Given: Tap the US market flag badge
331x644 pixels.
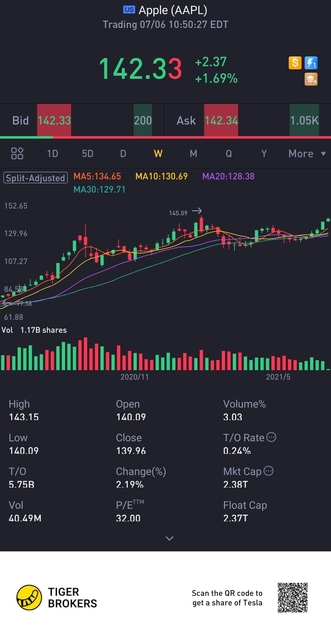Looking at the screenshot, I should coord(129,10).
